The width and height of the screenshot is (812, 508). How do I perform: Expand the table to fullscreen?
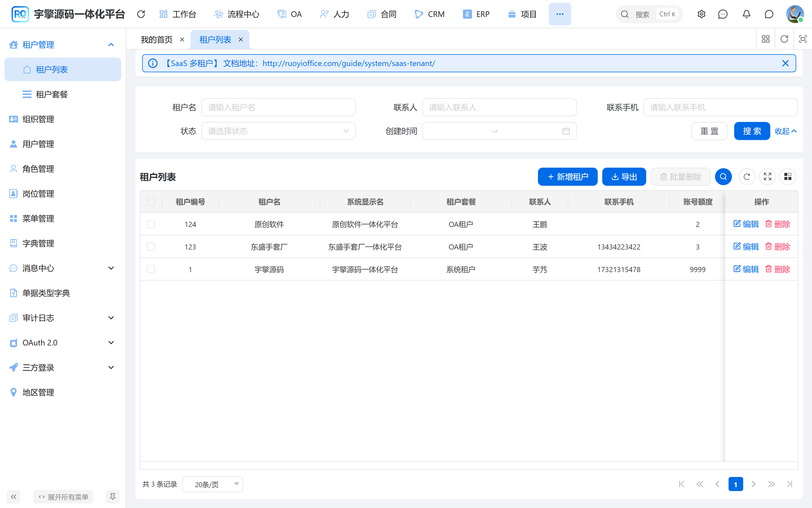point(768,177)
